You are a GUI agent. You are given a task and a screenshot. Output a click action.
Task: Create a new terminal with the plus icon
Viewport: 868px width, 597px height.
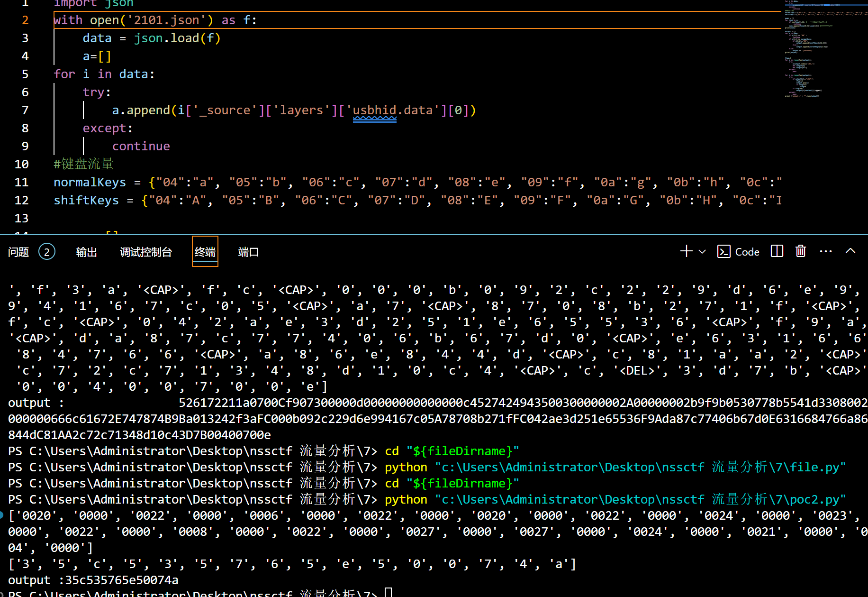[686, 251]
